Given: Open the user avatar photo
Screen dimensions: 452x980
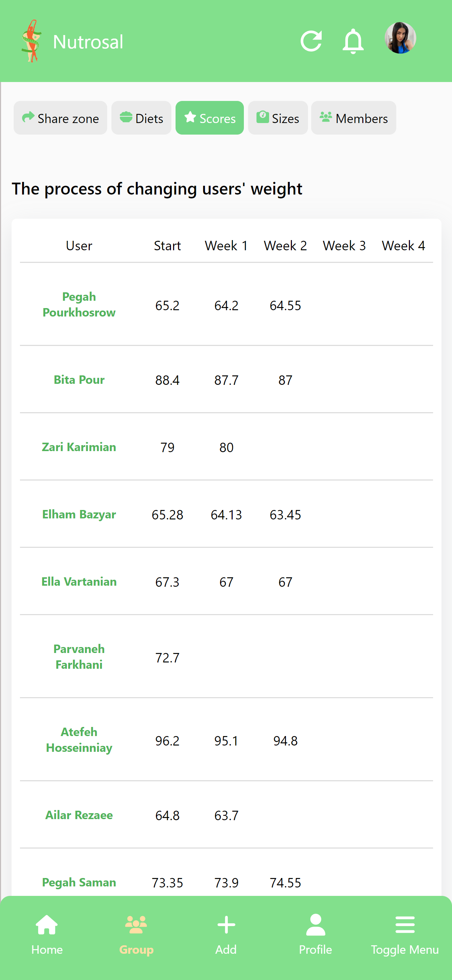Looking at the screenshot, I should [x=400, y=38].
